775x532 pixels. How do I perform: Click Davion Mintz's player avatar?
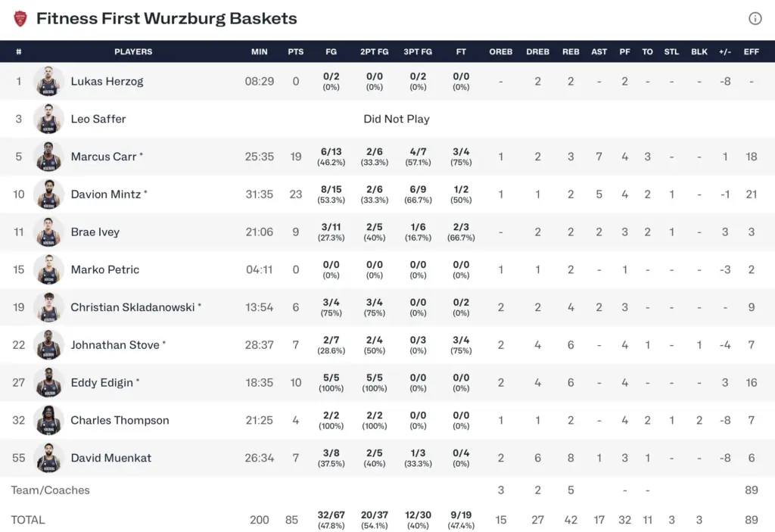pyautogui.click(x=48, y=194)
